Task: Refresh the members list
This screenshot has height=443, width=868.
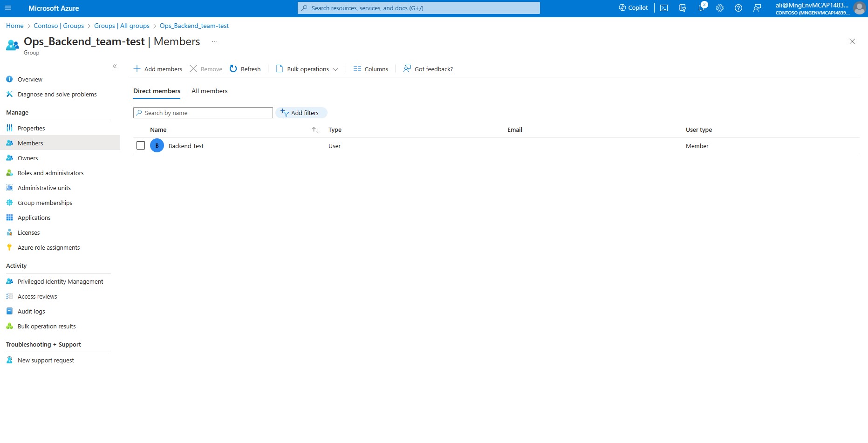Action: click(245, 69)
